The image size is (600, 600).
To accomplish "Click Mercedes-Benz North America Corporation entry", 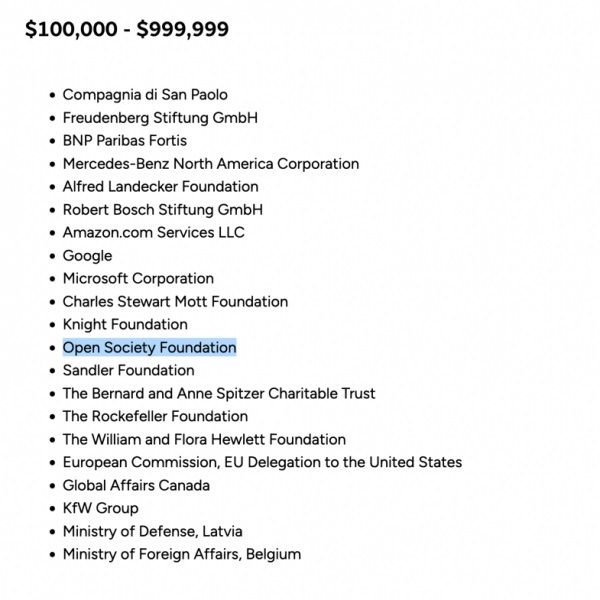I will [x=211, y=164].
